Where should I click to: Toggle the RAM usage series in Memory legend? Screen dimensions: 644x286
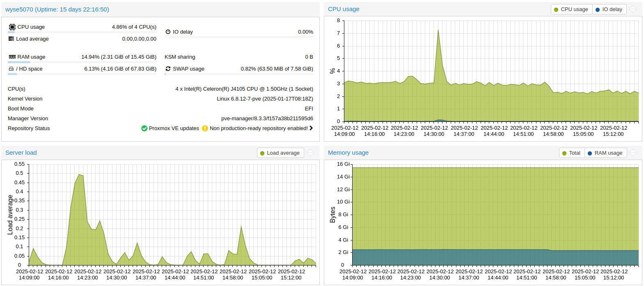click(x=605, y=153)
